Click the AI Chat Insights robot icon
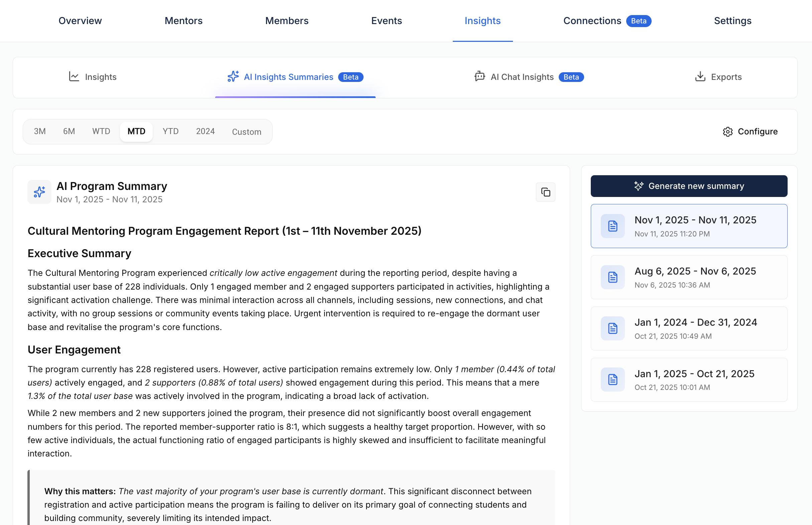The height and width of the screenshot is (525, 812). click(x=480, y=76)
